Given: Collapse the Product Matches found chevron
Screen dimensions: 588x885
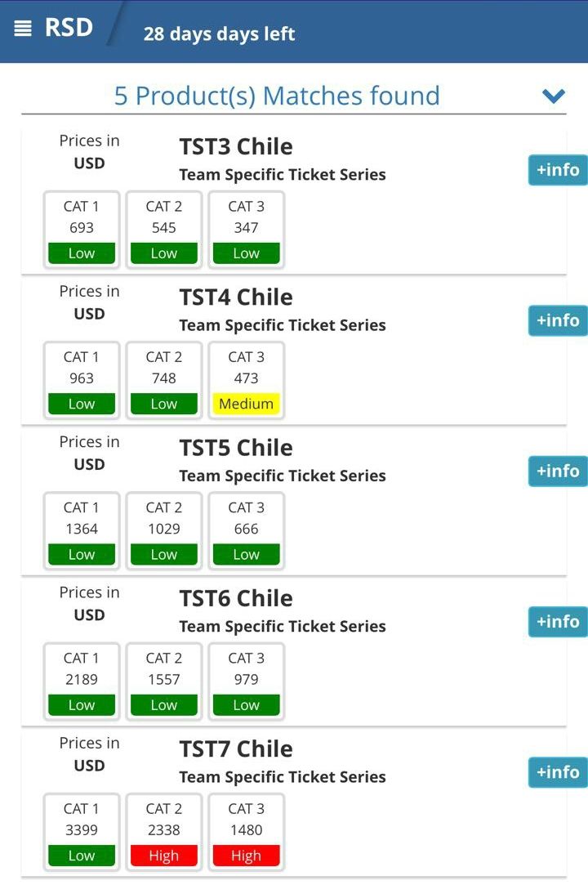Looking at the screenshot, I should tap(554, 96).
